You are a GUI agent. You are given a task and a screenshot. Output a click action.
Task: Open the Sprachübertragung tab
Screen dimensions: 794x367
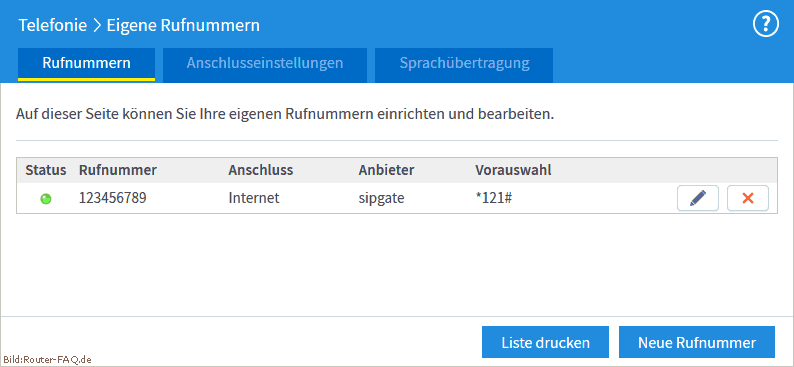click(x=464, y=64)
